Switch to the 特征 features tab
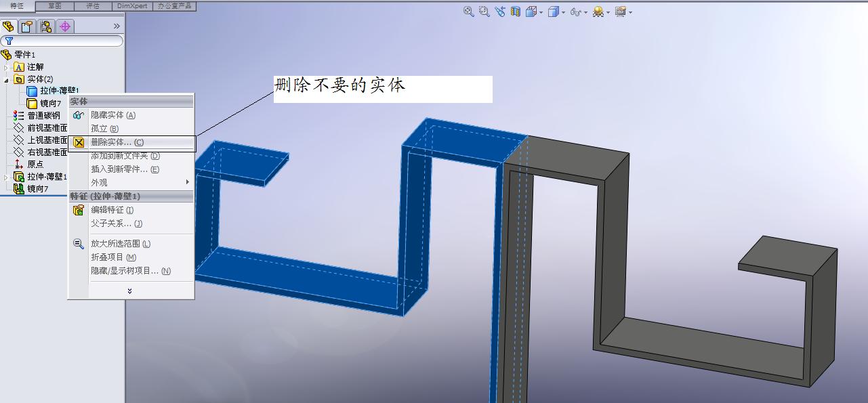 pyautogui.click(x=17, y=5)
